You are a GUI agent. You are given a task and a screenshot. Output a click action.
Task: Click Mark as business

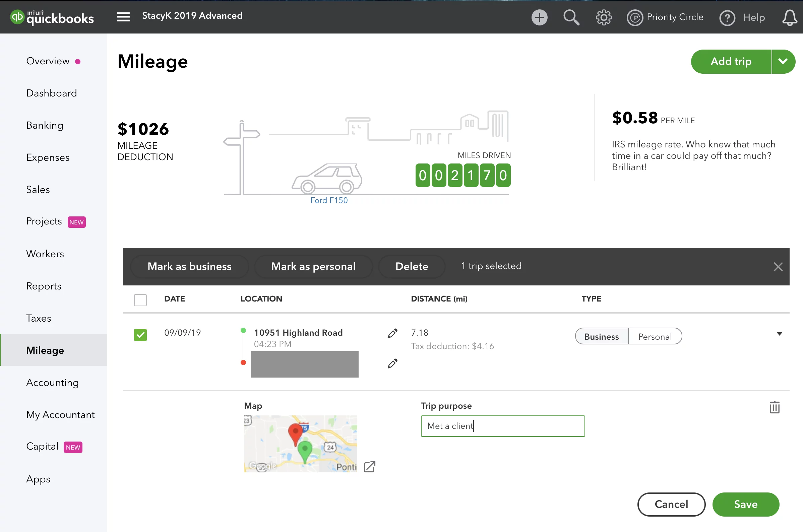click(x=189, y=267)
